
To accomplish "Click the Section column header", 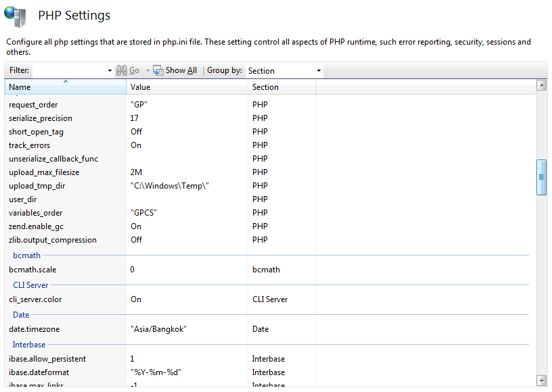I will (281, 87).
